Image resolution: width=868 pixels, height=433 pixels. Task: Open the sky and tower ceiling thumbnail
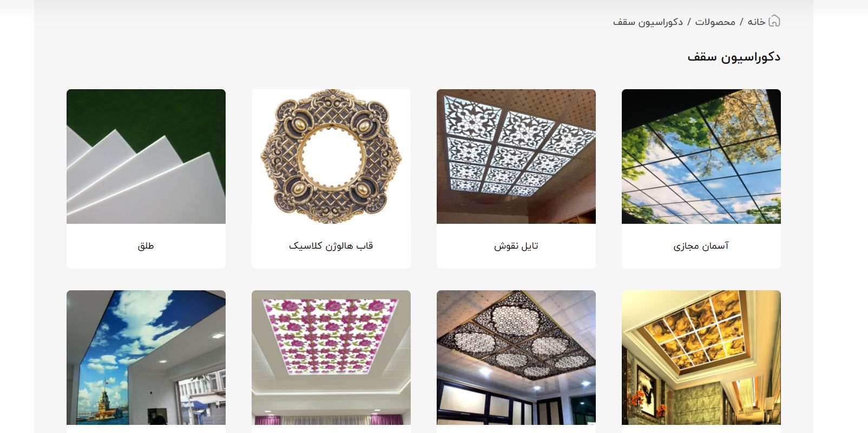click(x=146, y=357)
